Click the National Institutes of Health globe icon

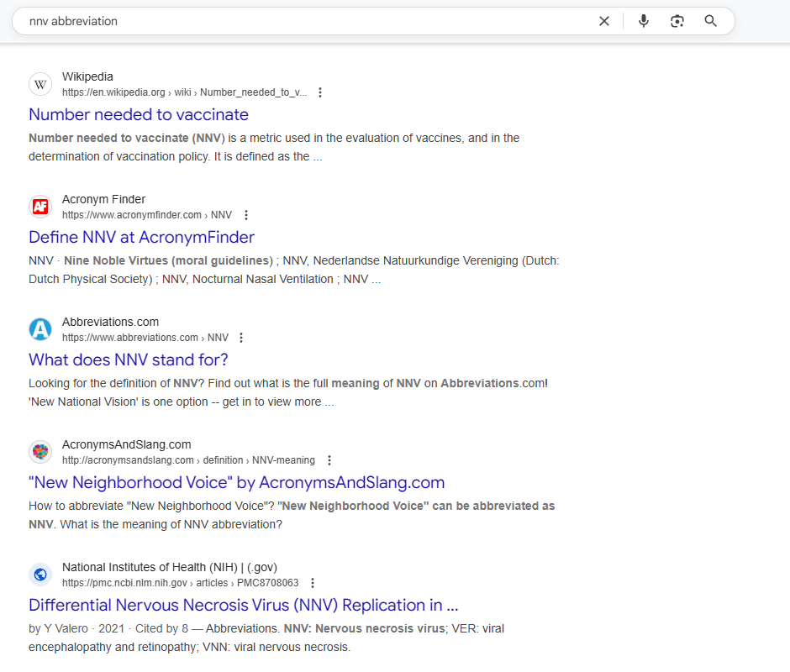click(40, 575)
